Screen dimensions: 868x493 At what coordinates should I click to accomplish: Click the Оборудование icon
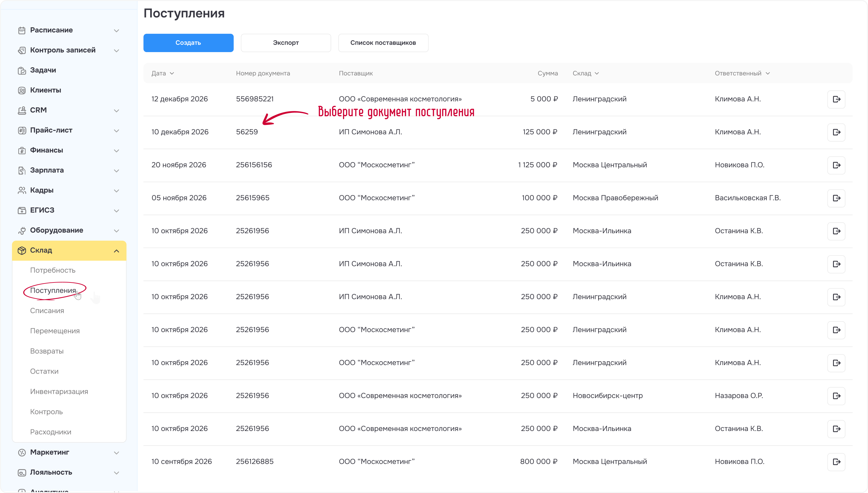22,231
